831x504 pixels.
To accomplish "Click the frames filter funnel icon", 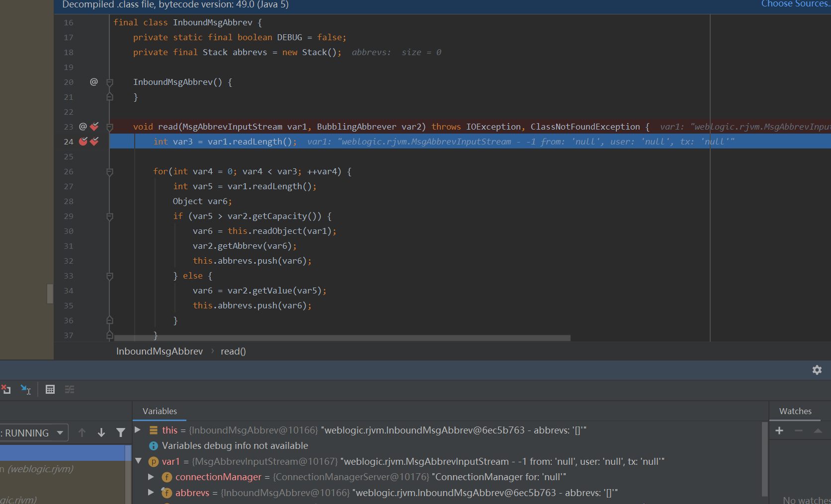I will coord(121,432).
